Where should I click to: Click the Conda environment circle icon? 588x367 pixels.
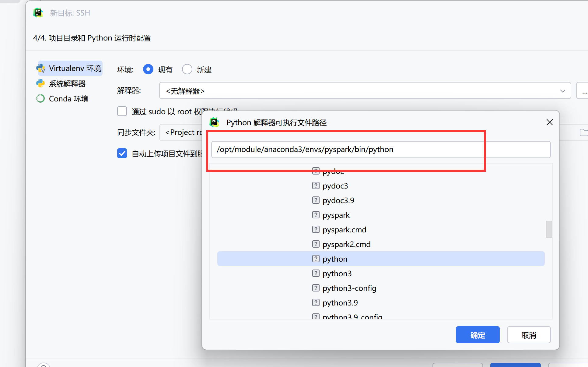(40, 99)
